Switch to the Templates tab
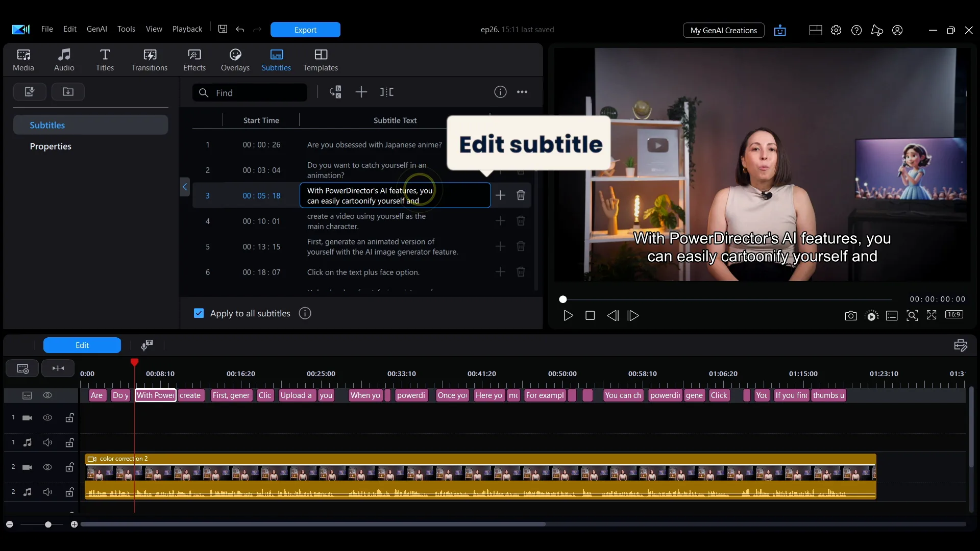Image resolution: width=980 pixels, height=551 pixels. click(321, 60)
